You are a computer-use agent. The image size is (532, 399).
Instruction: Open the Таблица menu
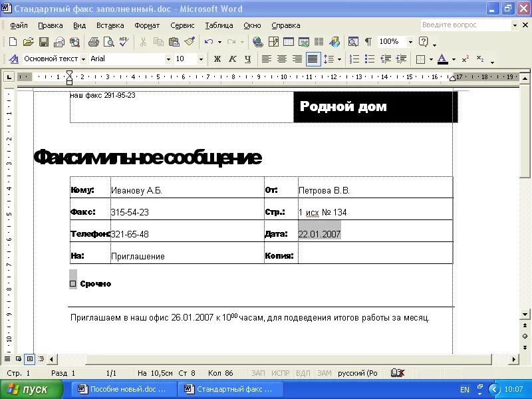[219, 25]
